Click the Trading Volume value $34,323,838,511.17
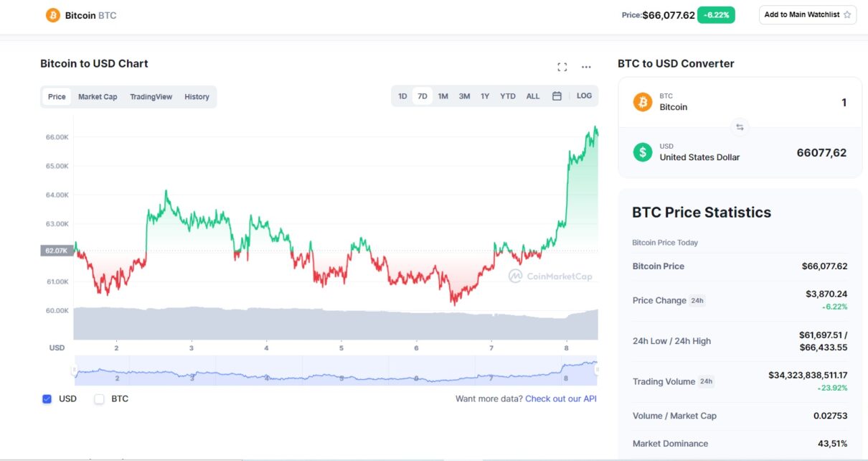This screenshot has height=461, width=868. point(808,375)
